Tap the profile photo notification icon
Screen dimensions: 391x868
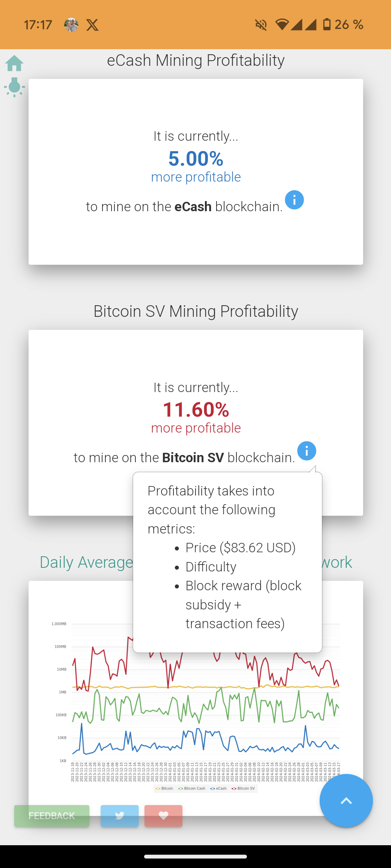point(71,25)
